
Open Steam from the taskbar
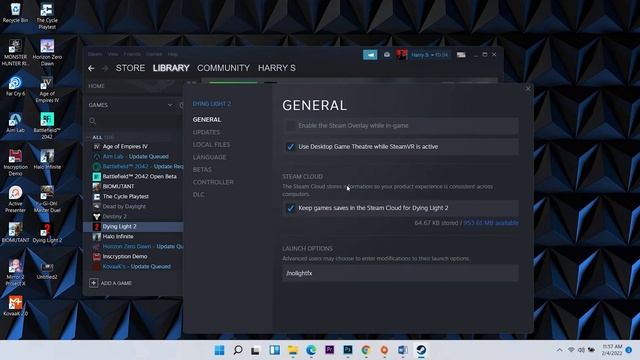tap(421, 350)
